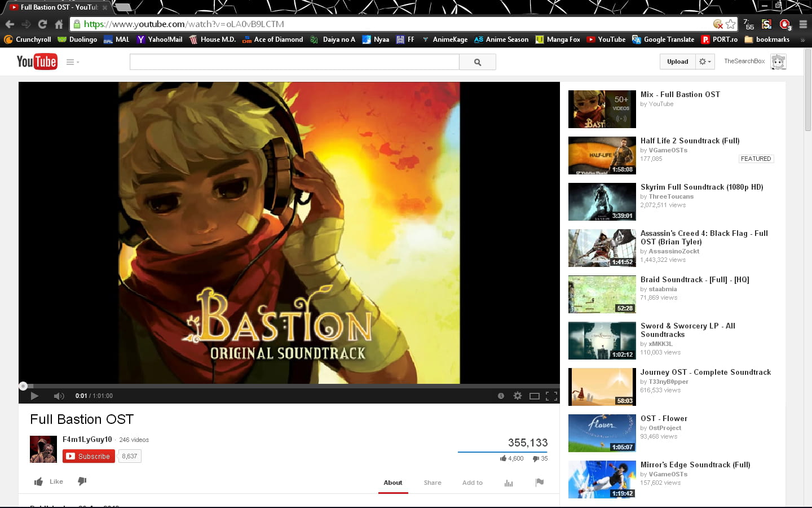812x508 pixels.
Task: Click the YouTube logo
Action: pos(37,62)
